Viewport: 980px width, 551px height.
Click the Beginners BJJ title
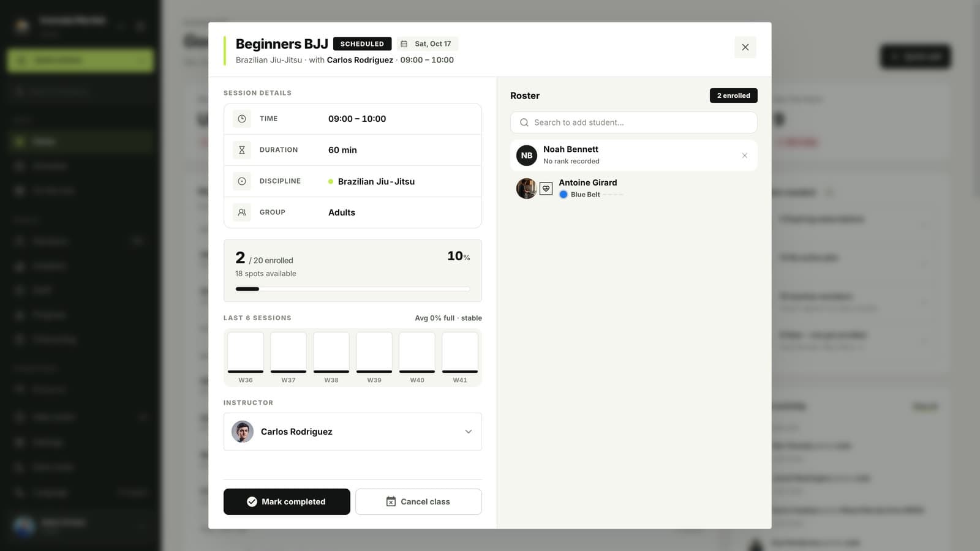pyautogui.click(x=282, y=44)
